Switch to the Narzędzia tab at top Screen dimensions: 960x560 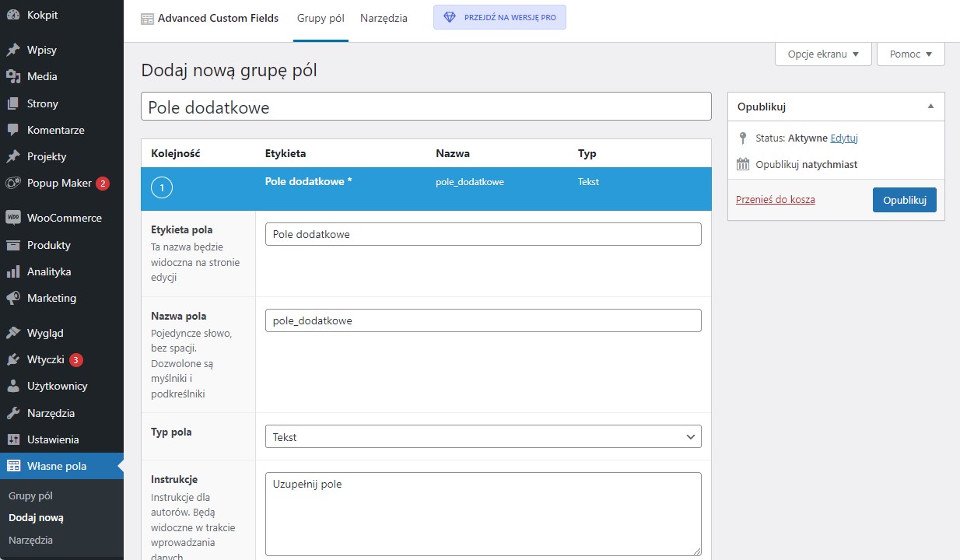click(384, 18)
